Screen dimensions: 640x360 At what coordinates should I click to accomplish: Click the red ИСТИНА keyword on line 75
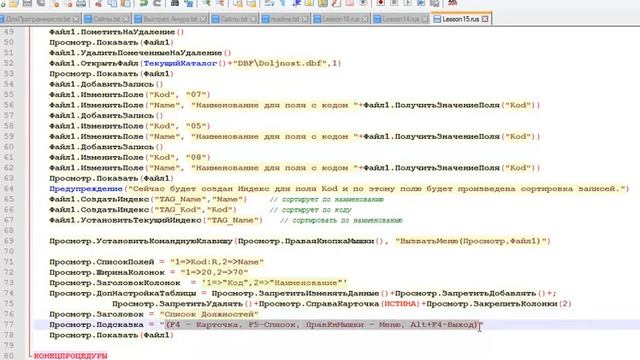(401, 304)
